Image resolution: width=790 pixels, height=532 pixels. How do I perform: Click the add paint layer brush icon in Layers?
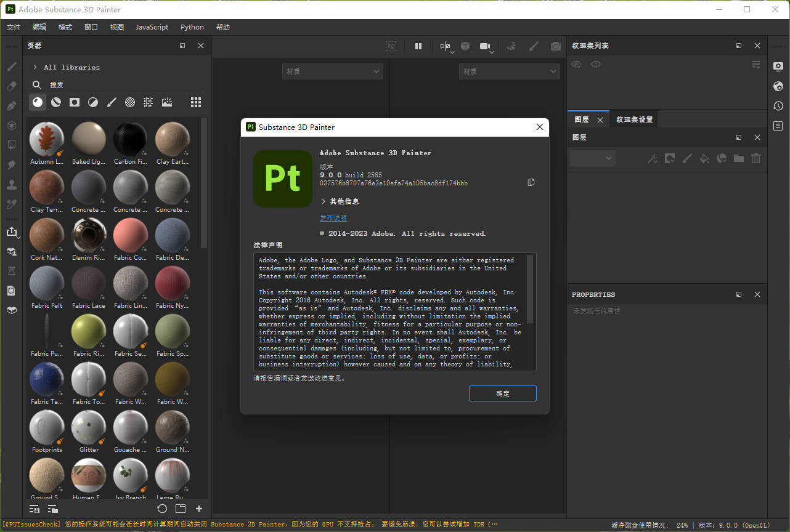point(687,158)
